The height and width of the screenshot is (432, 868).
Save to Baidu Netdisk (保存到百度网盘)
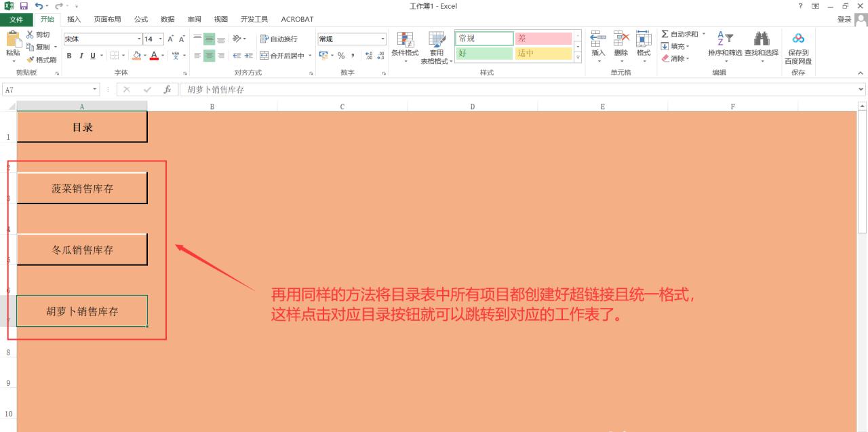click(798, 47)
